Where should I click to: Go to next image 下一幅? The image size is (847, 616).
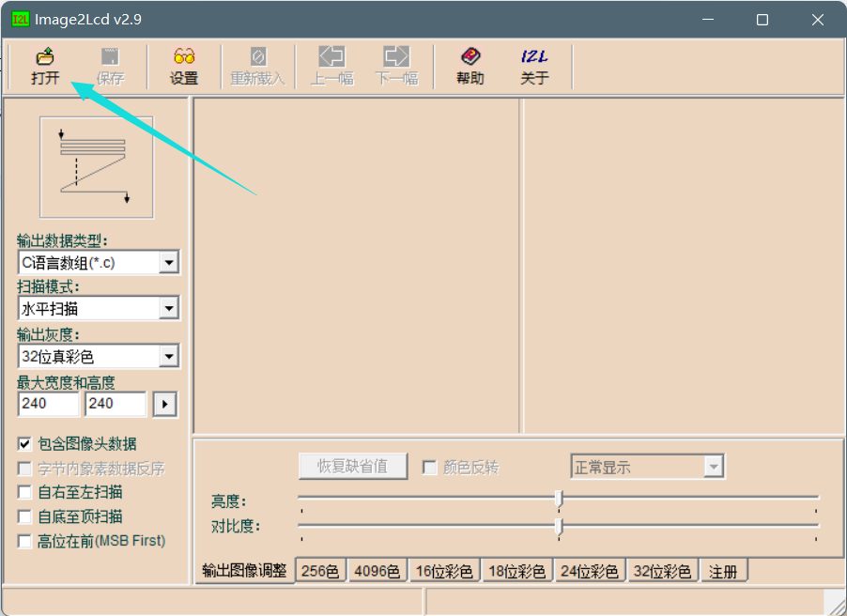pyautogui.click(x=396, y=56)
